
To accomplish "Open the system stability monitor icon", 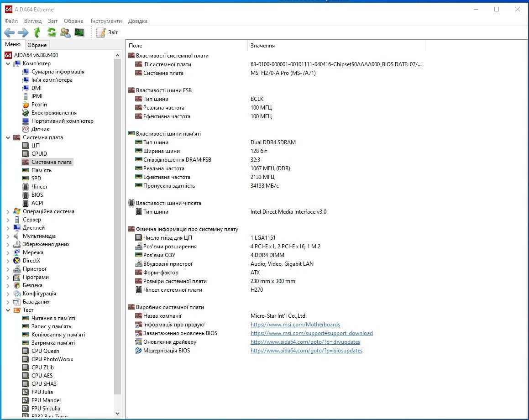I will coord(79,32).
